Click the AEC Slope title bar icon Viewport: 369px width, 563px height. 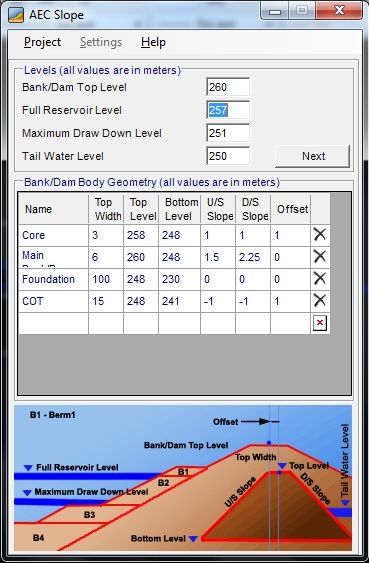[16, 15]
